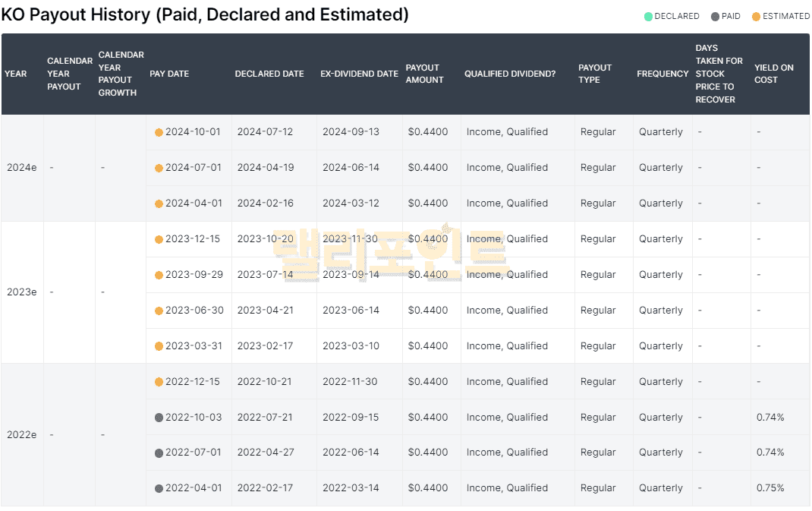Click the estimated dot beside 2023-12-15
Screen dimensions: 812x511
pos(159,240)
